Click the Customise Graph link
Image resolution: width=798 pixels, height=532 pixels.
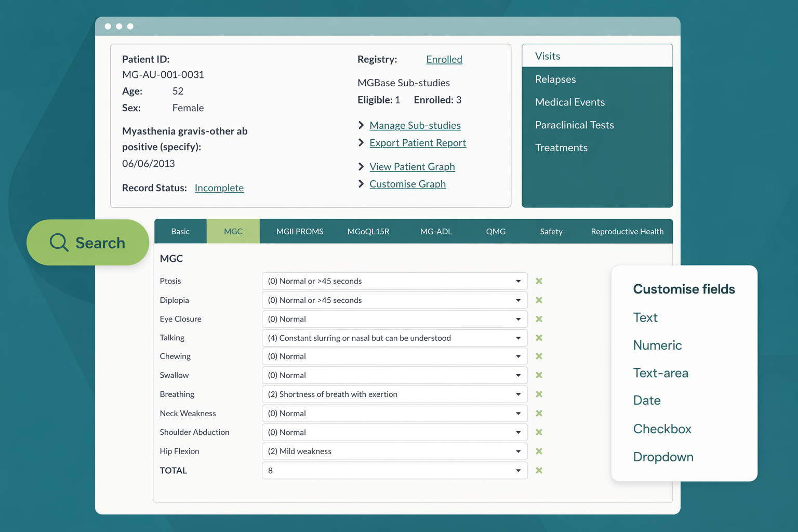(408, 184)
